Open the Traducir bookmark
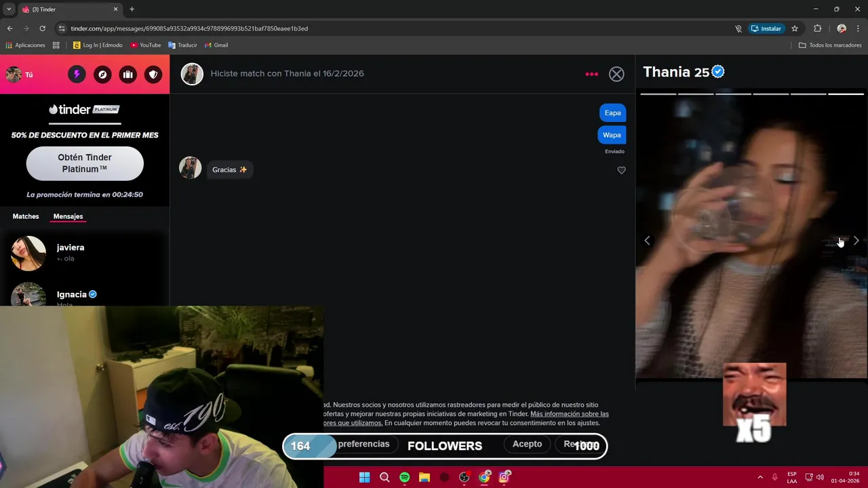868x488 pixels. pyautogui.click(x=183, y=45)
